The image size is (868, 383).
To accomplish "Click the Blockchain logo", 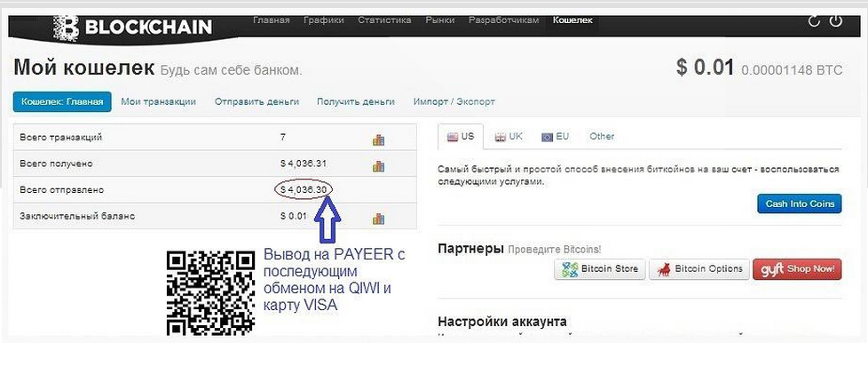I will click(x=133, y=28).
